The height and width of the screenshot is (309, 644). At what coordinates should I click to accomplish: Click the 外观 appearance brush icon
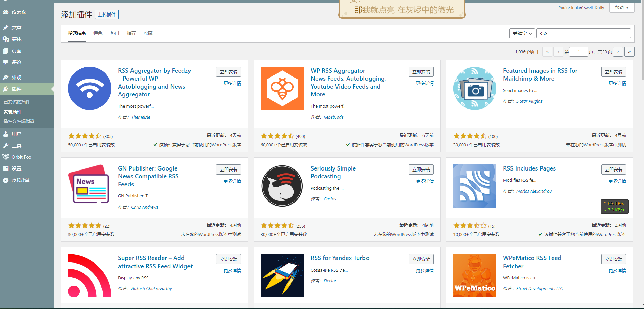pyautogui.click(x=6, y=78)
